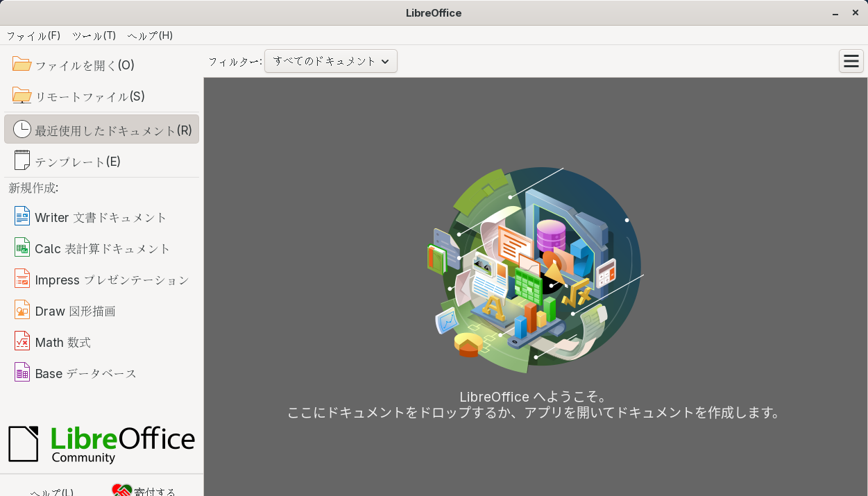Click the templates notepad icon
This screenshot has height=496, width=868.
[22, 161]
